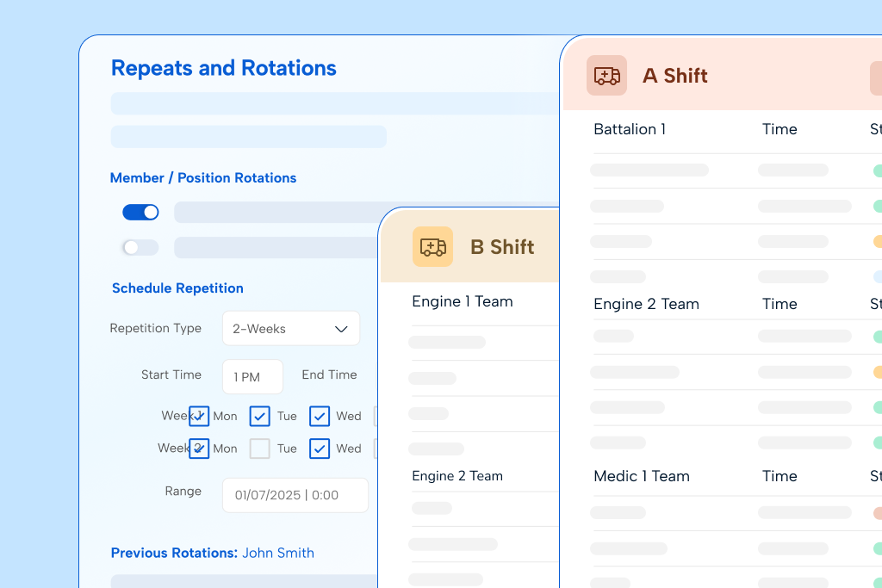Enable the second, switched-off rotation toggle
The image size is (882, 588).
point(140,248)
